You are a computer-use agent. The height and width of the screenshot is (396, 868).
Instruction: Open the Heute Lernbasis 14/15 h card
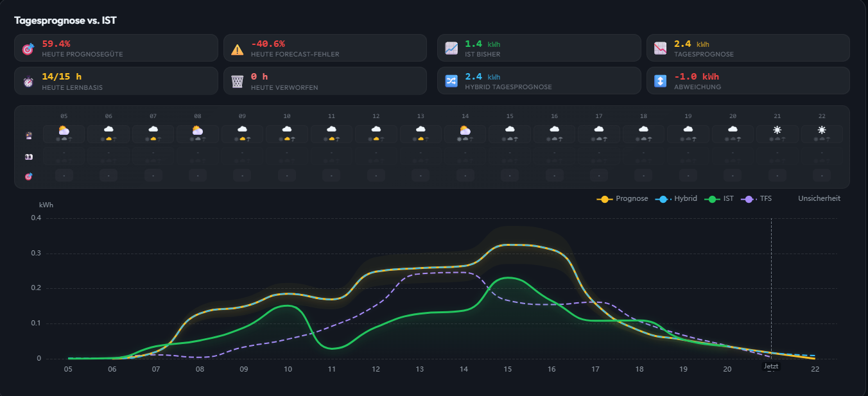pos(116,80)
